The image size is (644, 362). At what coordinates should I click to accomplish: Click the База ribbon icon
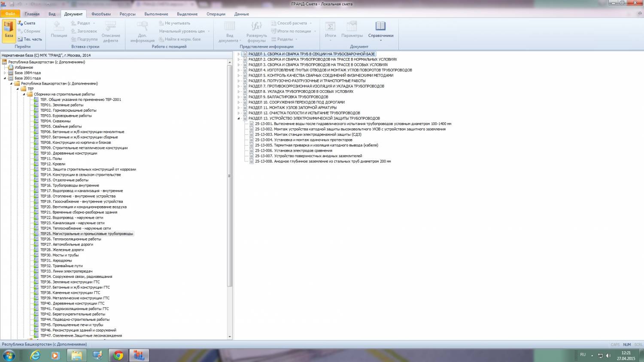pyautogui.click(x=9, y=29)
